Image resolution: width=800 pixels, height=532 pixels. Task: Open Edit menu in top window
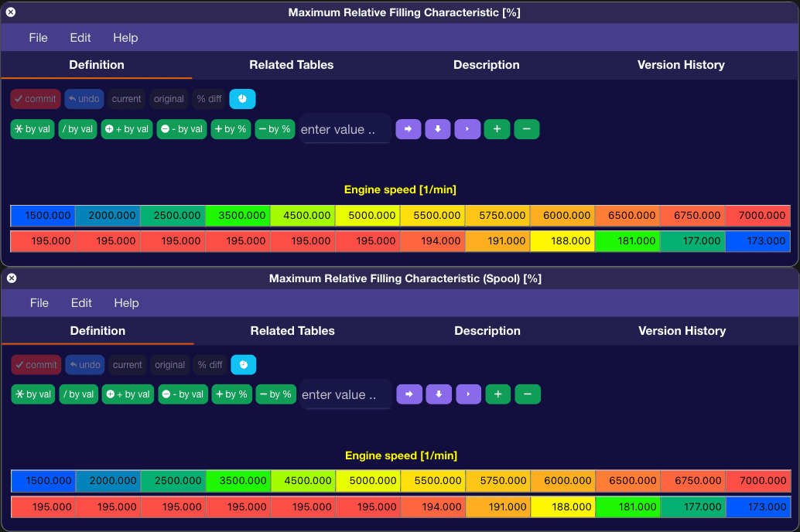pos(80,38)
